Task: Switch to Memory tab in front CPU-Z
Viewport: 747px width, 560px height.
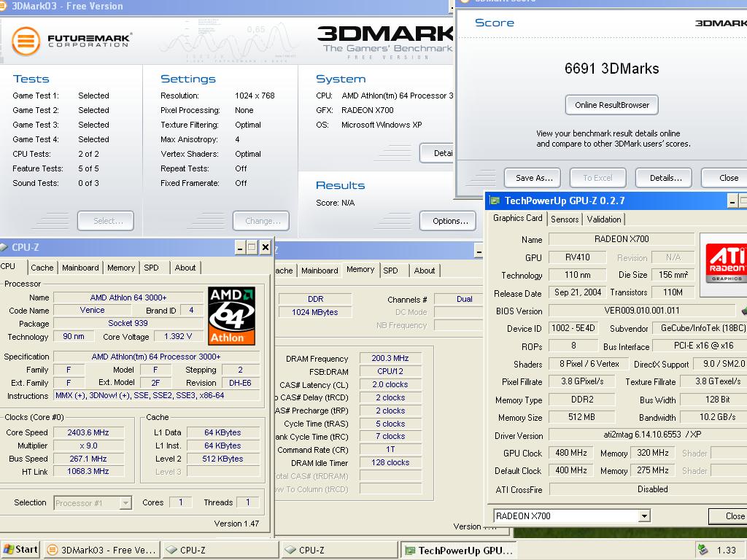Action: pyautogui.click(x=121, y=268)
